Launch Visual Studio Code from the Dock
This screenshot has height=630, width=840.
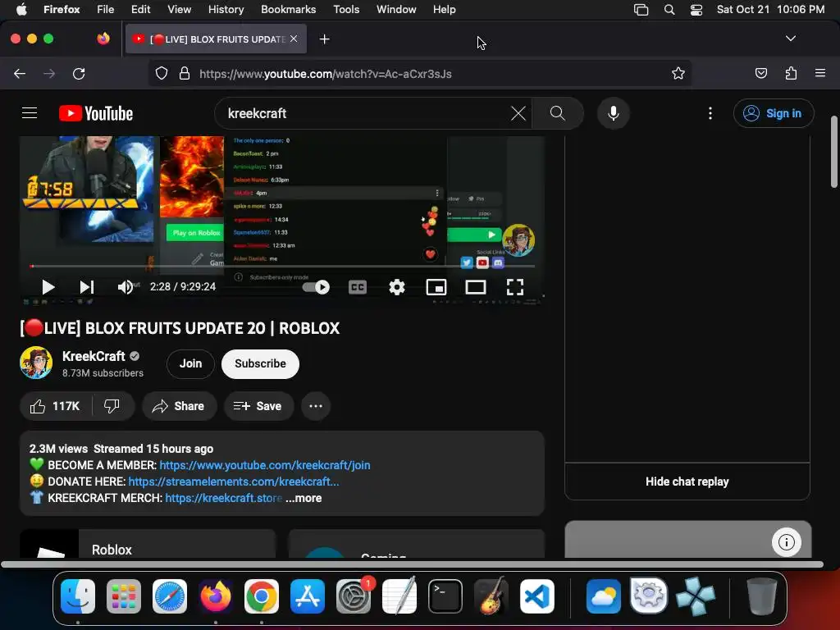(537, 596)
